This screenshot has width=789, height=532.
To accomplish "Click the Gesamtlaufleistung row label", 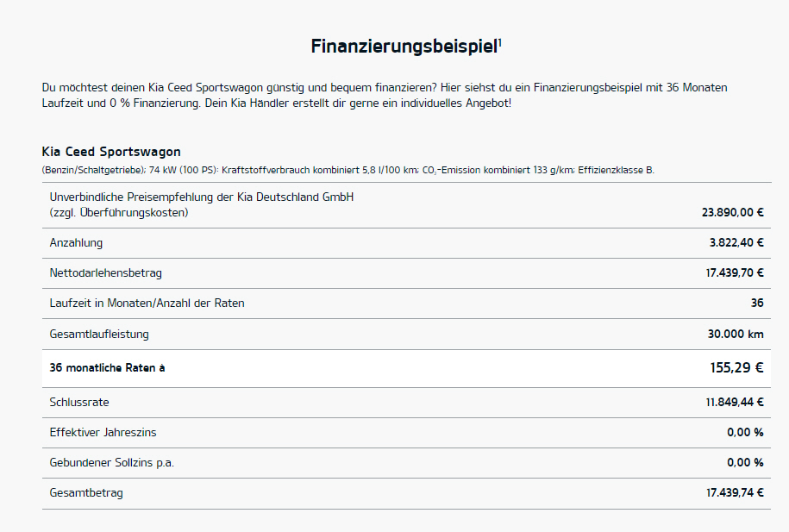I will pyautogui.click(x=99, y=335).
